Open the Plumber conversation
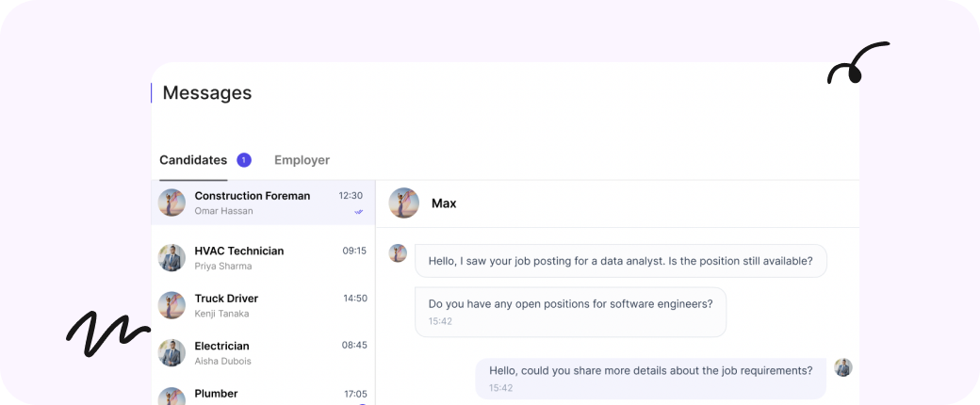 point(216,394)
